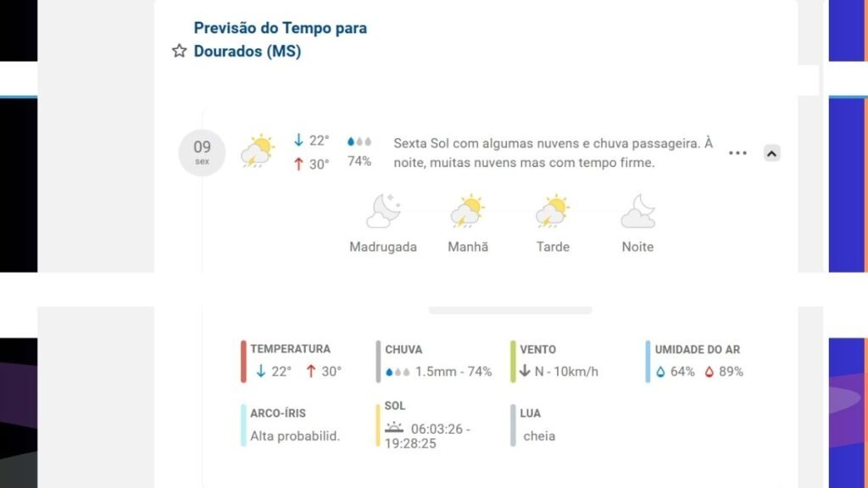
Task: Click the Madrugada night cloud icon
Action: point(383,212)
